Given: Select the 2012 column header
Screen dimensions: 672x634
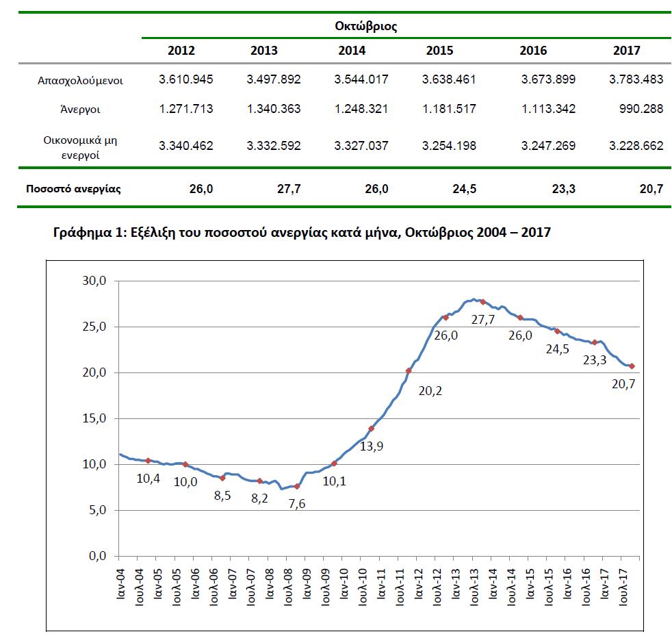Looking at the screenshot, I should (181, 51).
